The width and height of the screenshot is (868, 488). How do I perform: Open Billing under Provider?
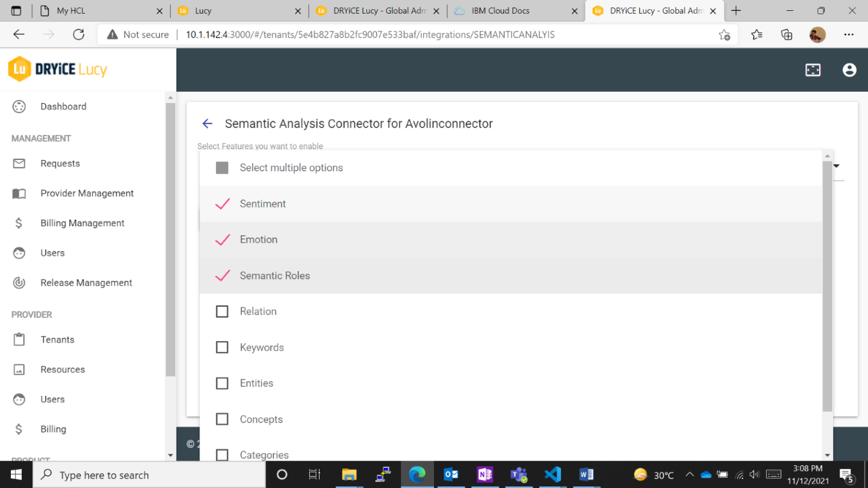click(x=53, y=429)
